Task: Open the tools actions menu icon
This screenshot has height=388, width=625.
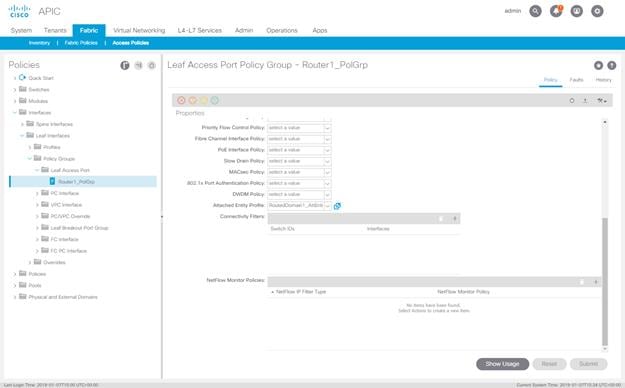Action: [601, 101]
